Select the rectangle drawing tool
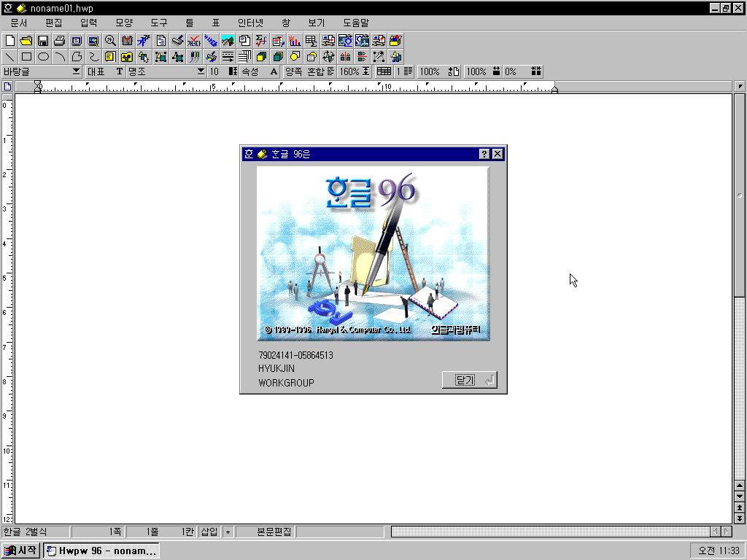Image resolution: width=747 pixels, height=560 pixels. [26, 57]
